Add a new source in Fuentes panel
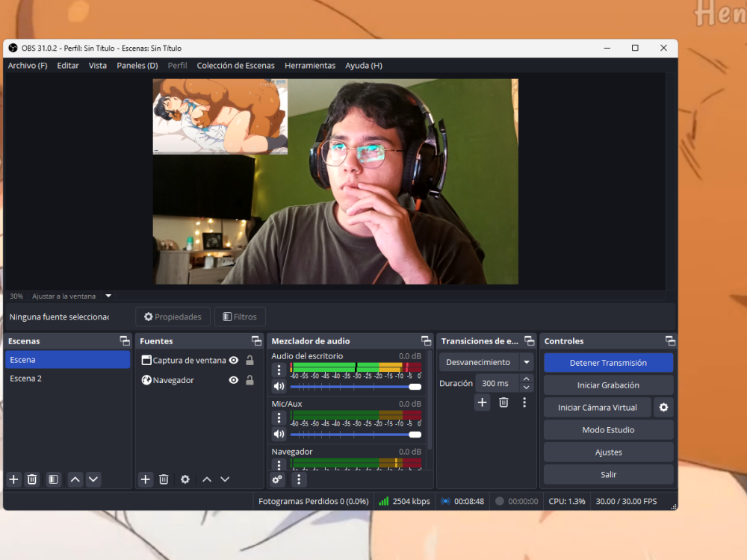The height and width of the screenshot is (560, 747). pos(146,479)
